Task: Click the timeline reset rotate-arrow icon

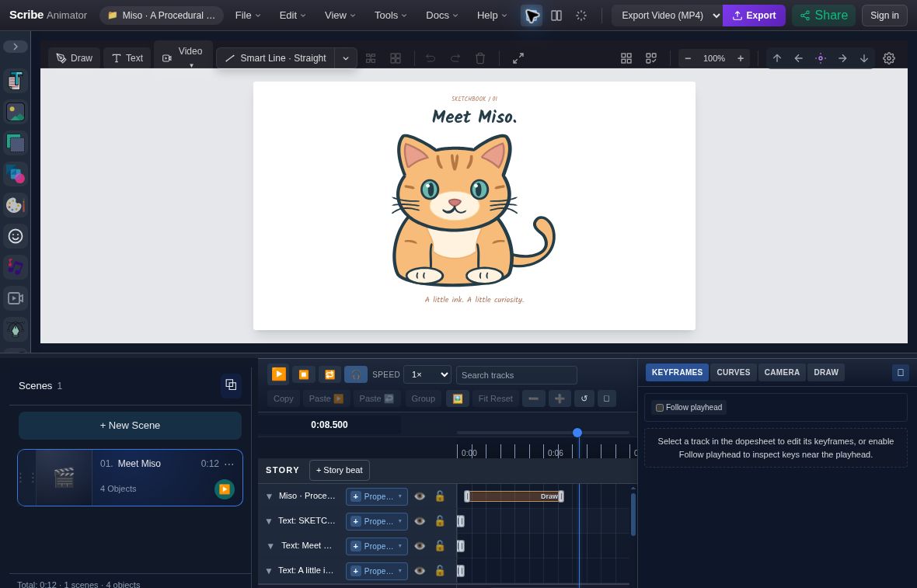Action: click(x=584, y=398)
